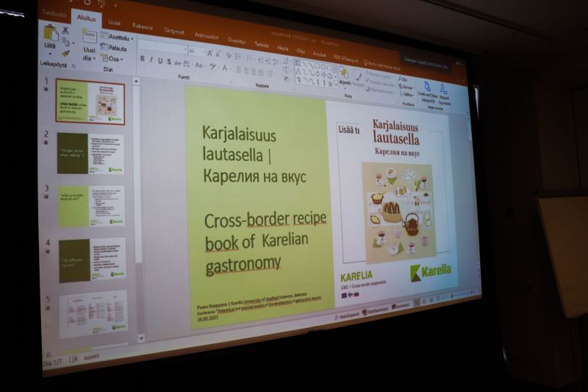Switch to the Diaesitys (Slide Show) tab
The height and width of the screenshot is (392, 588).
237,40
